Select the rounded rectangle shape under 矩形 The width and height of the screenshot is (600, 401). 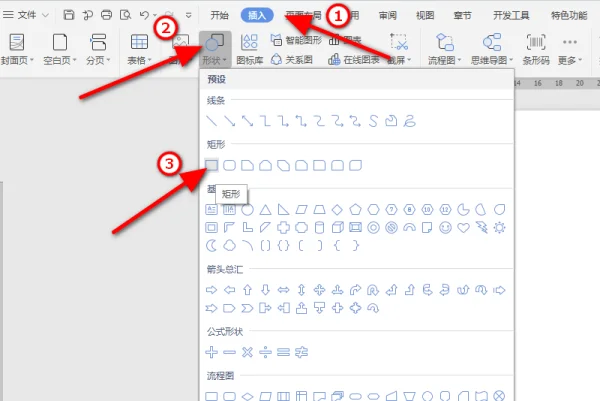[230, 165]
